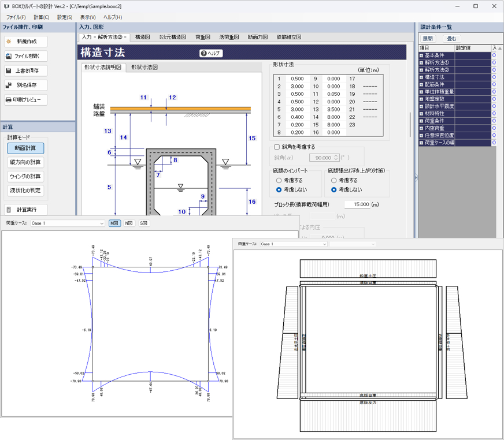This screenshot has width=504, height=440.
Task: Toggle the S図 shear force diagram button
Action: click(x=144, y=223)
